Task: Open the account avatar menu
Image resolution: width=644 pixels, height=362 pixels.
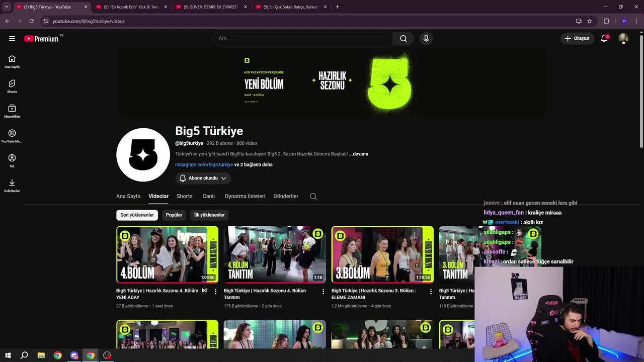Action: pos(623,38)
